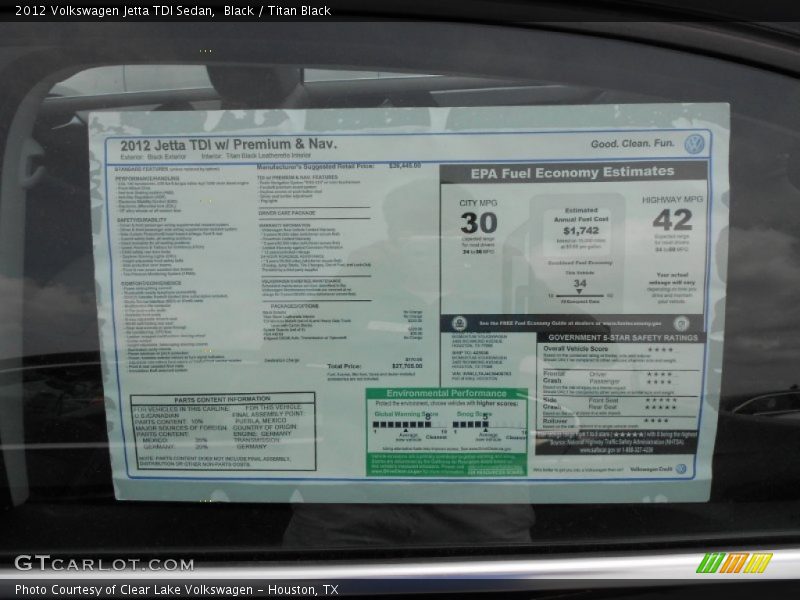Click the Clear Lake Volkswagen photo credit text
This screenshot has width=800, height=600.
tap(177, 590)
